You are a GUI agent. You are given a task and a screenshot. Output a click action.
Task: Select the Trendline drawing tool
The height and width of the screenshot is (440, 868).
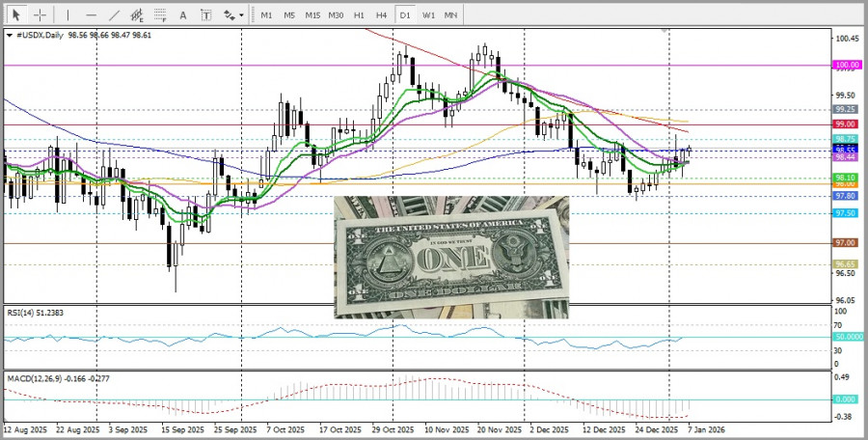(x=115, y=15)
